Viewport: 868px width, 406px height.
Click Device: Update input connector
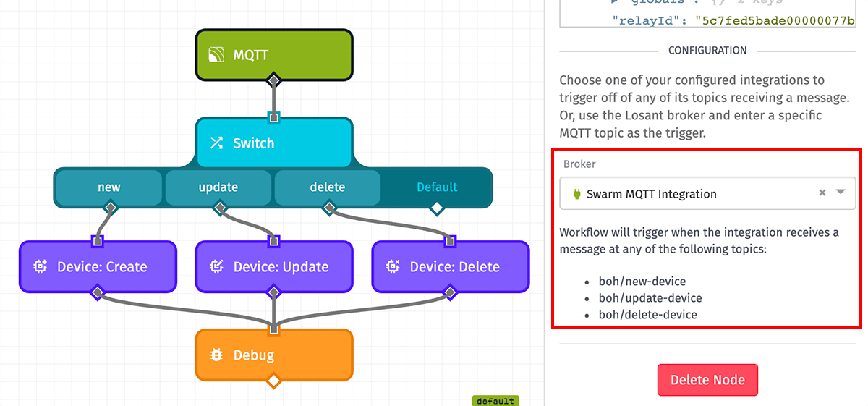point(273,240)
